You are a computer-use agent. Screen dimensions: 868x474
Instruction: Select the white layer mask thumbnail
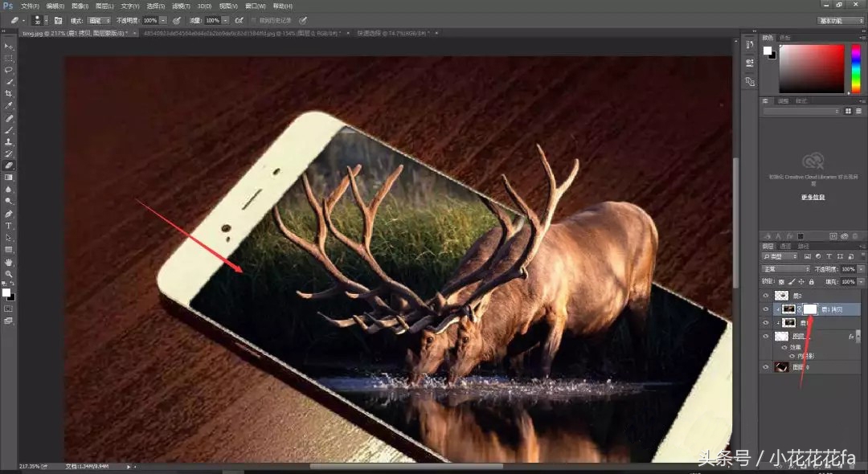click(810, 309)
